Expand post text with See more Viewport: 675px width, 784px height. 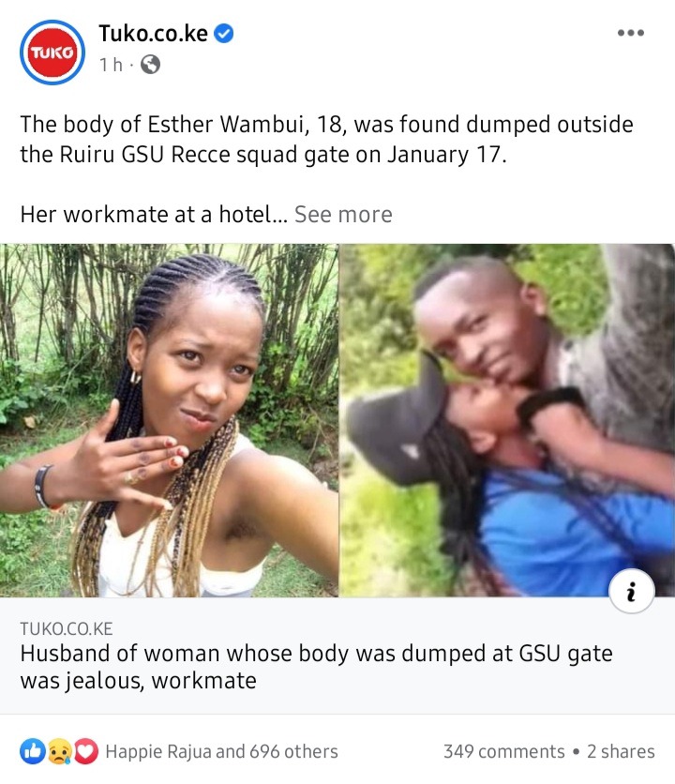(343, 214)
